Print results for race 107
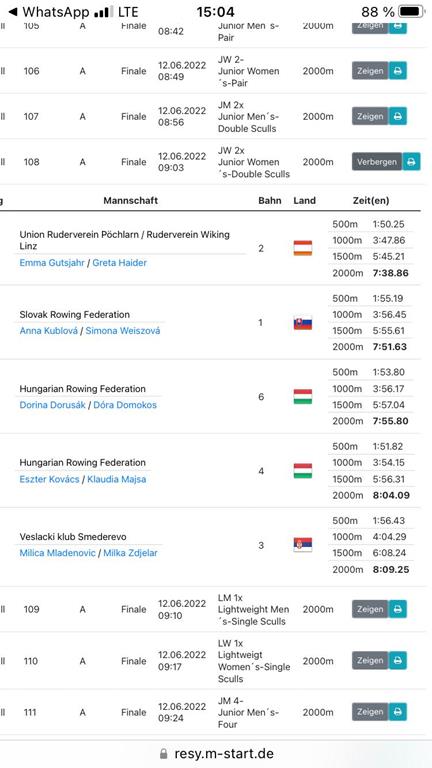Image resolution: width=432 pixels, height=768 pixels. 398,116
